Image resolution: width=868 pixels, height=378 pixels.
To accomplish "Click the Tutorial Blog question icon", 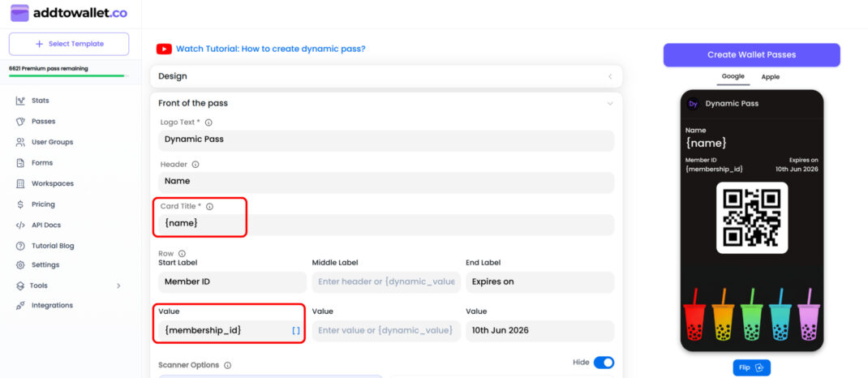I will click(x=20, y=246).
